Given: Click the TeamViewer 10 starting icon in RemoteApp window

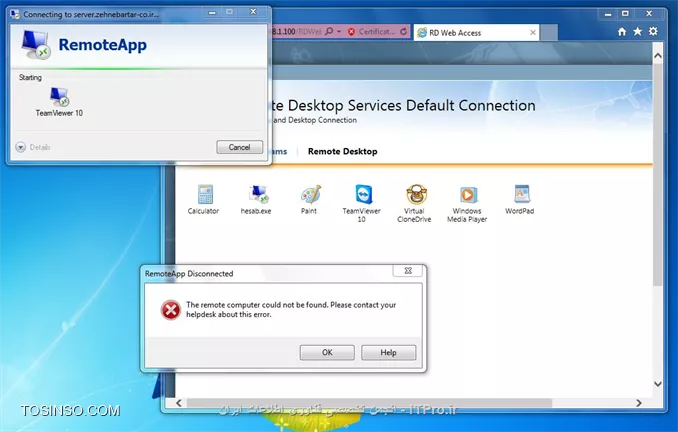Looking at the screenshot, I should [59, 102].
